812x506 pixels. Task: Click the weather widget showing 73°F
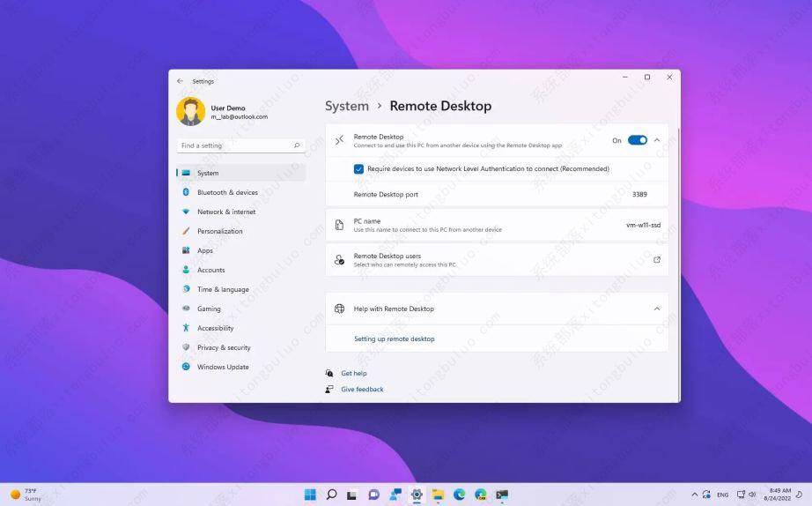click(26, 495)
